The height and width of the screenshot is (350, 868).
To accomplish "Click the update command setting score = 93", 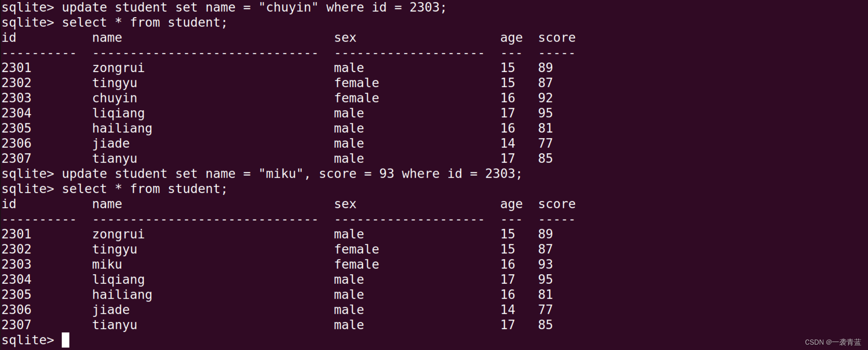I will point(292,174).
